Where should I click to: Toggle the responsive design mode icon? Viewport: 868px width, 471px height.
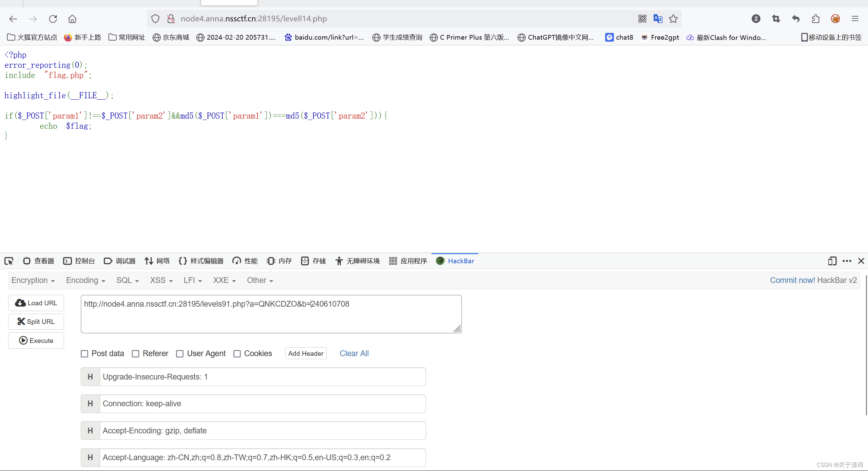pyautogui.click(x=832, y=261)
